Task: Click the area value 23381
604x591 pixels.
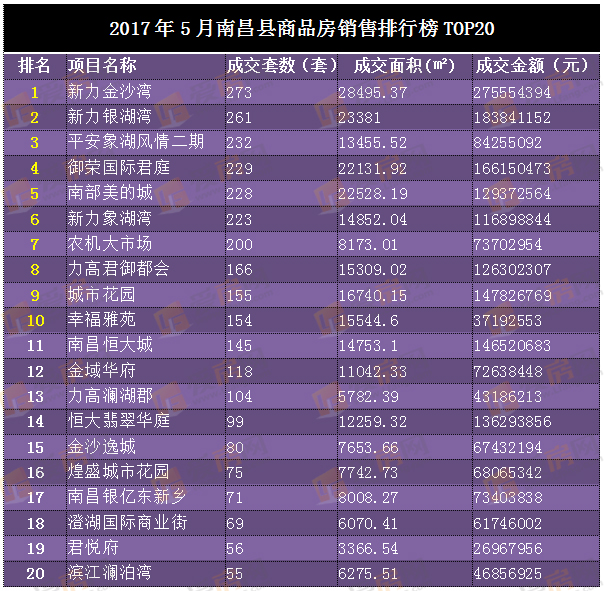Action: pyautogui.click(x=359, y=118)
